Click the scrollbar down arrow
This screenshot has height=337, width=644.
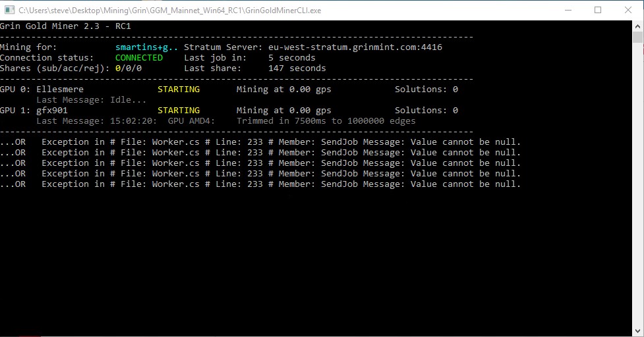(x=637, y=330)
